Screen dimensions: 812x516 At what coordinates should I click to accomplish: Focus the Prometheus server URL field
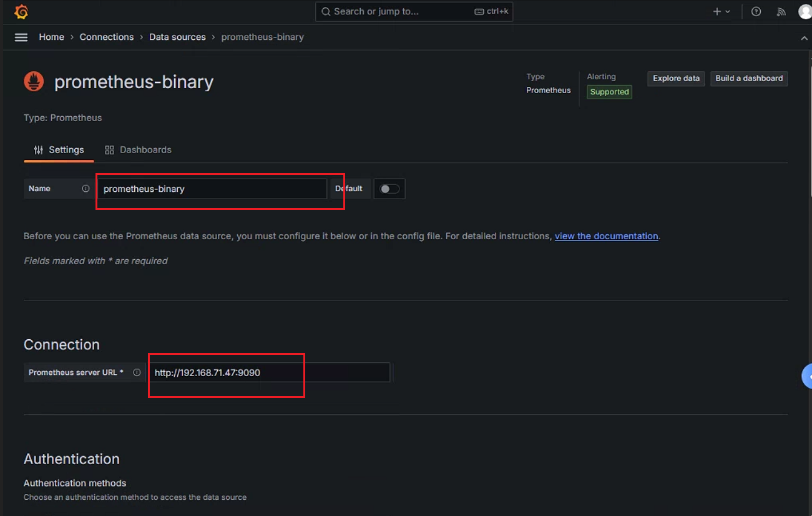(269, 372)
